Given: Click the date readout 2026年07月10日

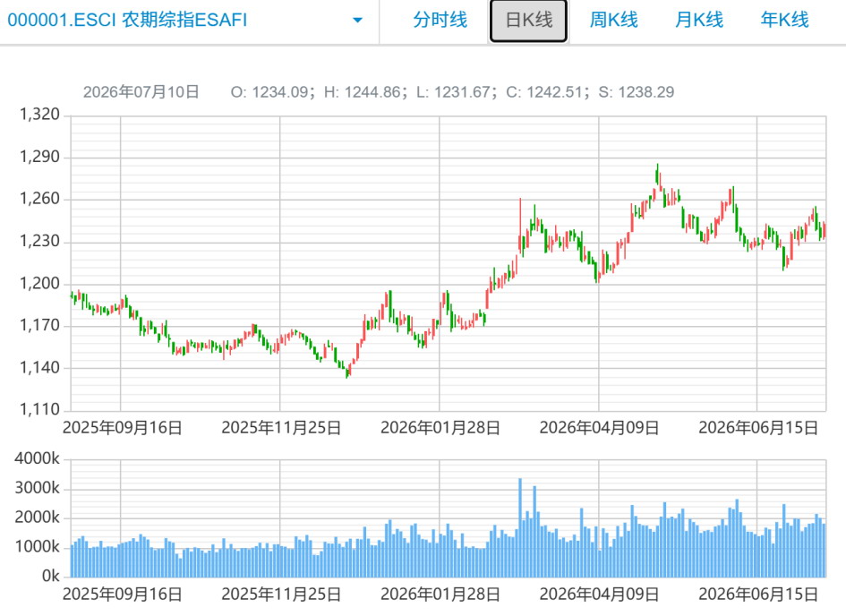Looking at the screenshot, I should click(x=141, y=92).
